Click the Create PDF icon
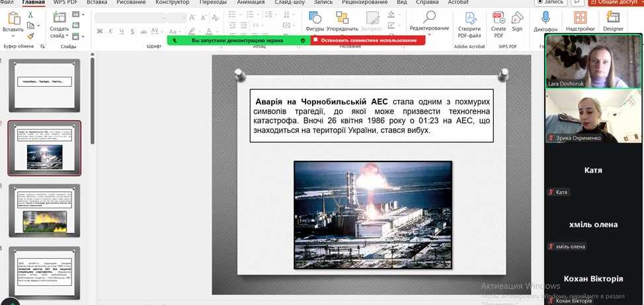The width and height of the screenshot is (644, 305). coord(499,18)
